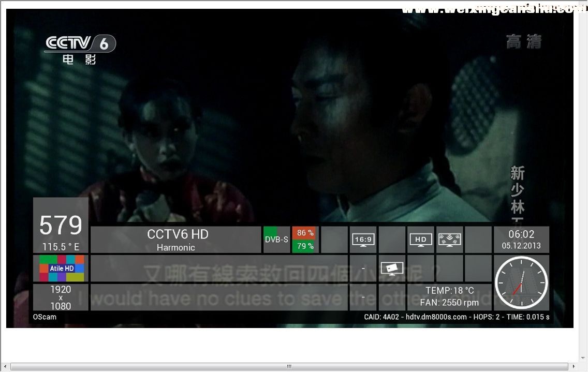
Task: Click the TEMP: 18 °C reading
Action: point(449,291)
